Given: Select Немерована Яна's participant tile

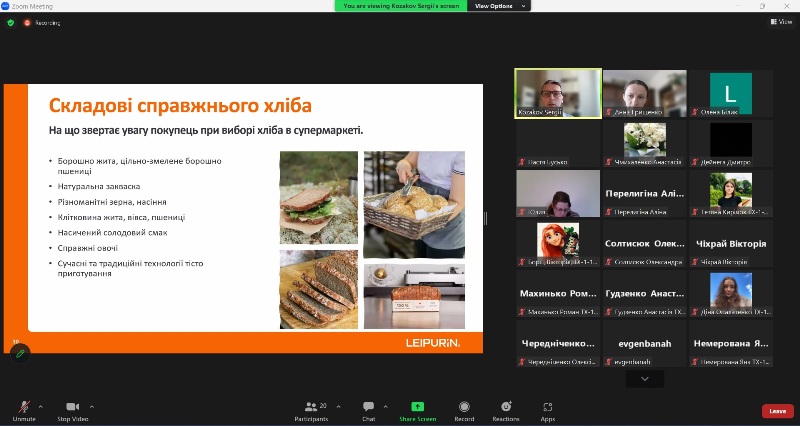Looking at the screenshot, I should (x=731, y=343).
